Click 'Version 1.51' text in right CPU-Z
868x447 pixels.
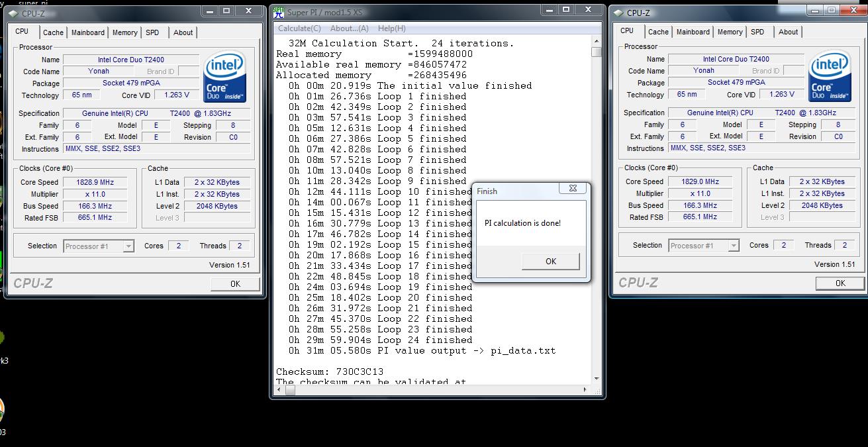point(834,264)
